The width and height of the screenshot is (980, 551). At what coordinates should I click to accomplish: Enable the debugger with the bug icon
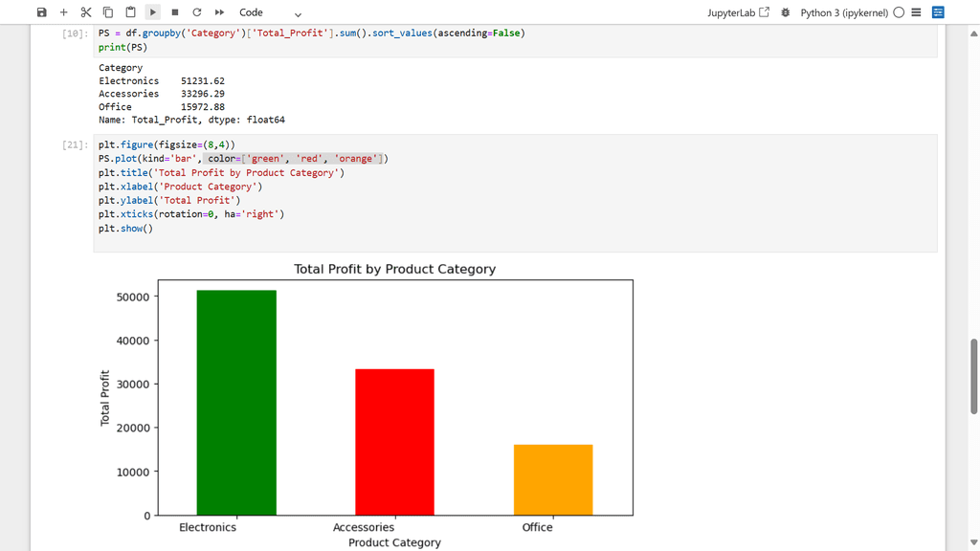coord(786,12)
